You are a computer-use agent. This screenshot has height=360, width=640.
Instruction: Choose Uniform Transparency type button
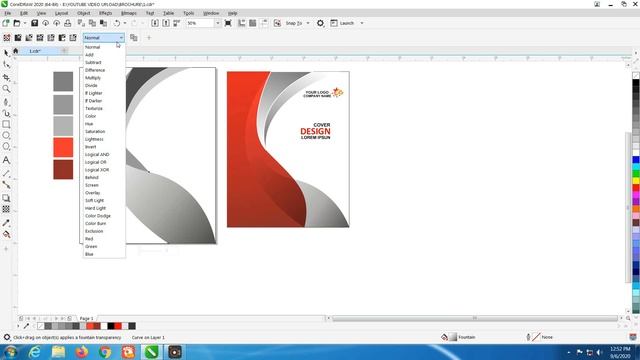tap(18, 38)
